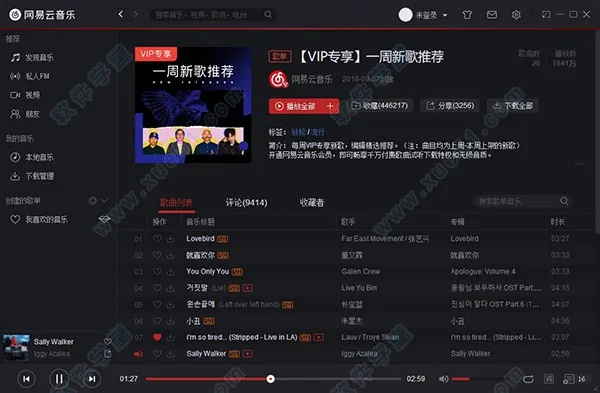Skip to next track
This screenshot has height=393, width=600.
pos(92,379)
